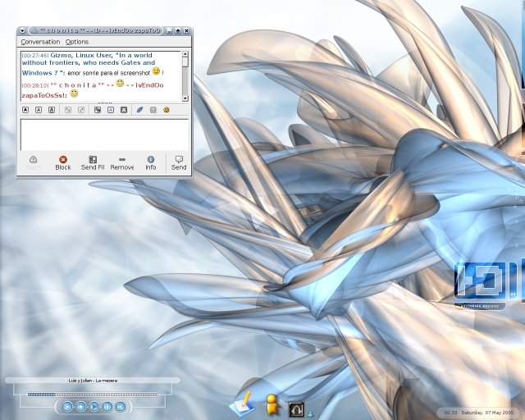Image resolution: width=525 pixels, height=420 pixels.
Task: Click the conversation scrollbar thumb
Action: point(185,62)
